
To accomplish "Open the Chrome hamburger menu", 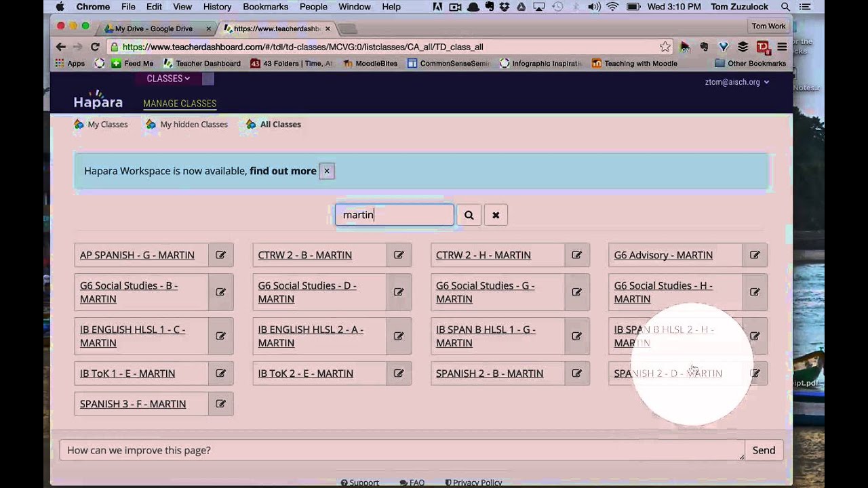I will coord(782,47).
